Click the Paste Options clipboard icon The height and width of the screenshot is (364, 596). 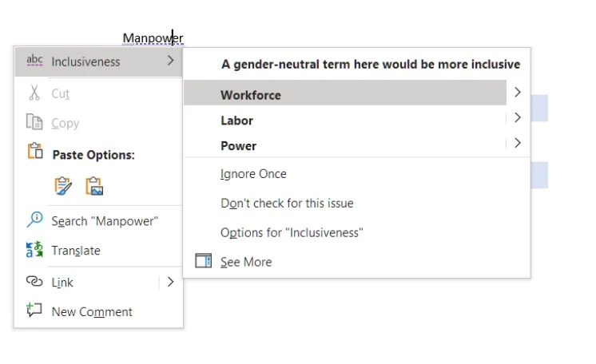(x=34, y=152)
